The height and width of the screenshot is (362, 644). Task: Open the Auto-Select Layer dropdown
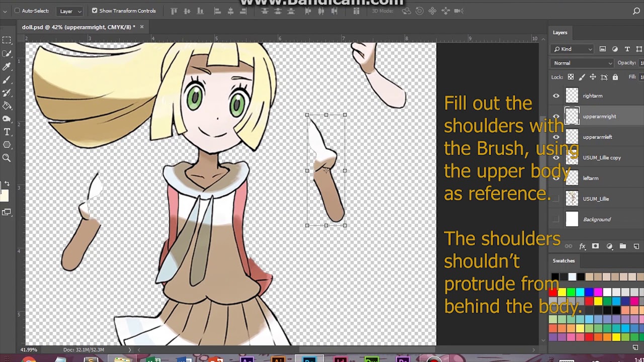pos(70,11)
